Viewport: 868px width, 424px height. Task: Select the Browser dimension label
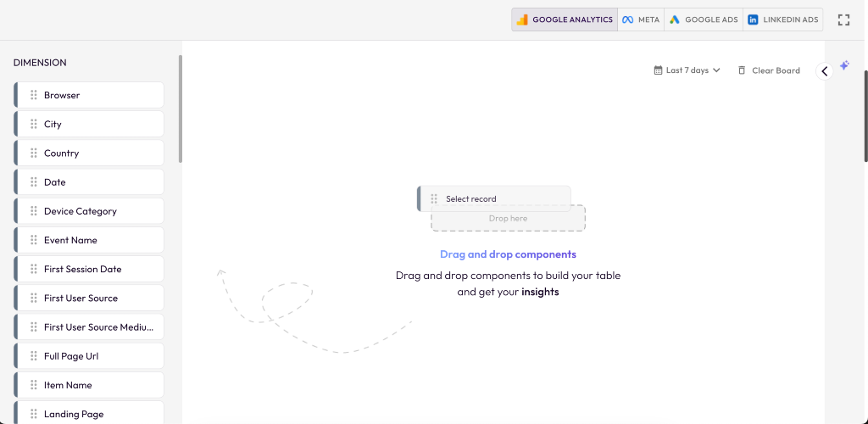62,95
